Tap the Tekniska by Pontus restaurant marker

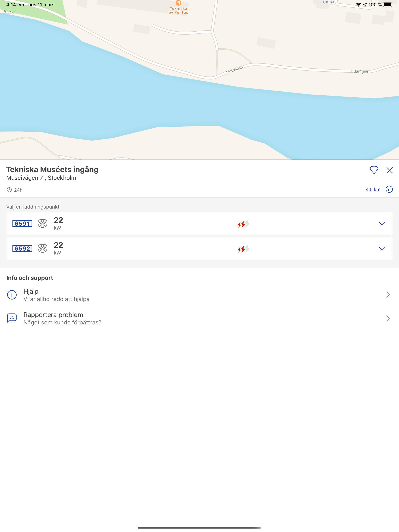[x=178, y=3]
